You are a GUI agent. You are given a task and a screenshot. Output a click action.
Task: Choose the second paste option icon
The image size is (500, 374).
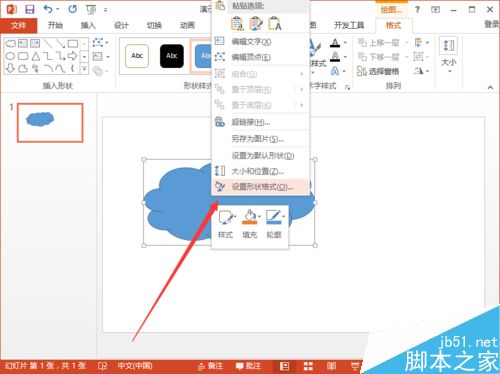[256, 23]
